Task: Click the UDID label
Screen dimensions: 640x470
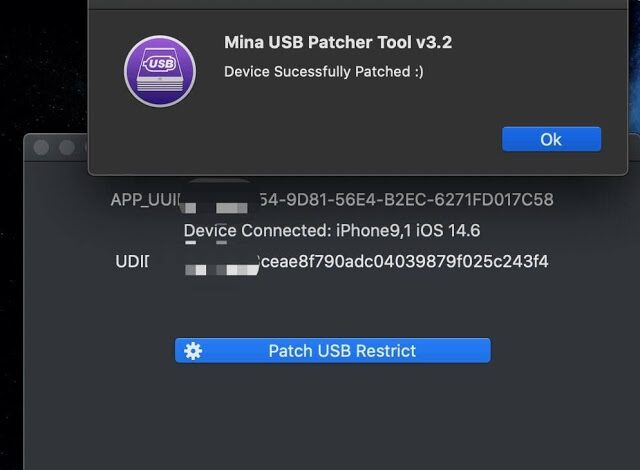Action: click(x=132, y=262)
